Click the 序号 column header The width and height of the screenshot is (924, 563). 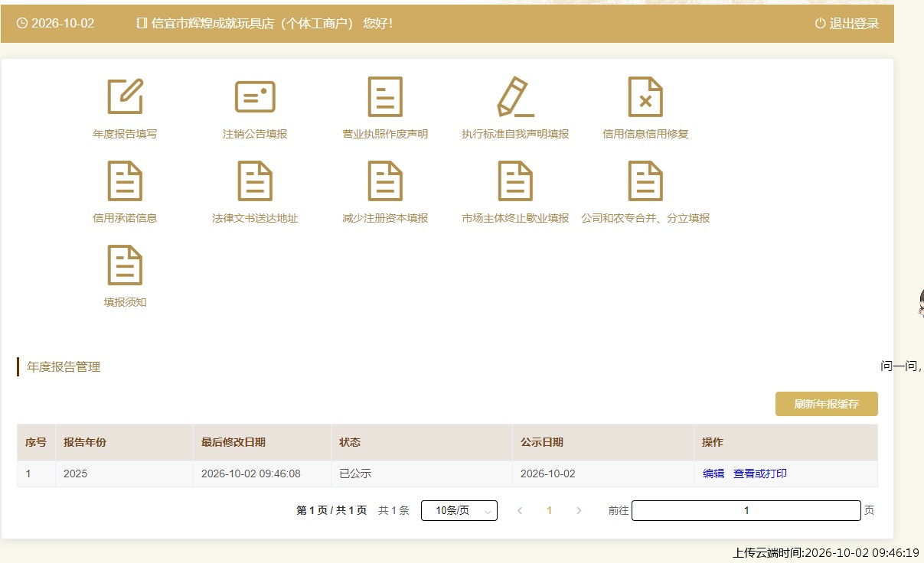36,442
